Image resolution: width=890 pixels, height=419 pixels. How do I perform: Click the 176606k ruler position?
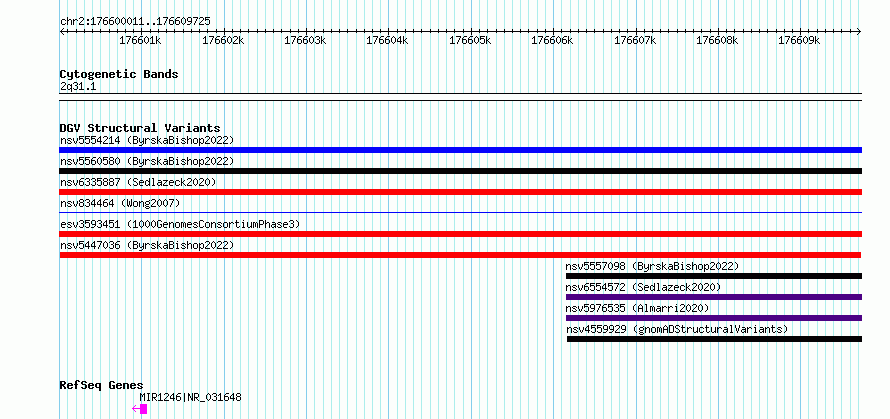[552, 41]
